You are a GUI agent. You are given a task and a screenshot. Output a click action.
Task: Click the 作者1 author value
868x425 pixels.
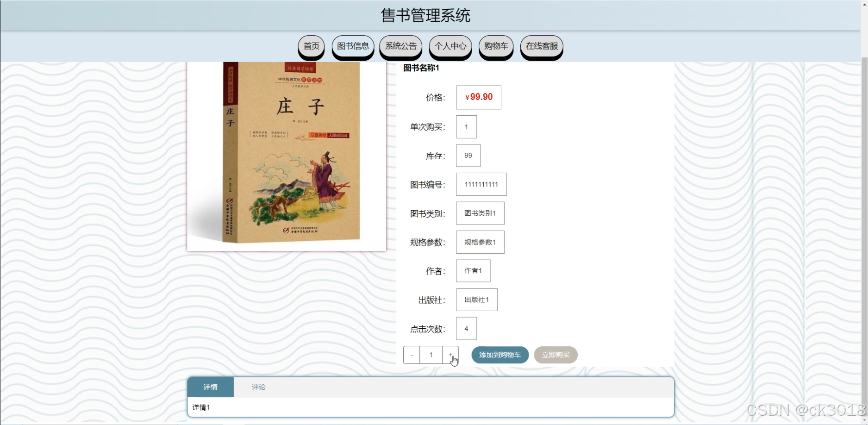(473, 271)
